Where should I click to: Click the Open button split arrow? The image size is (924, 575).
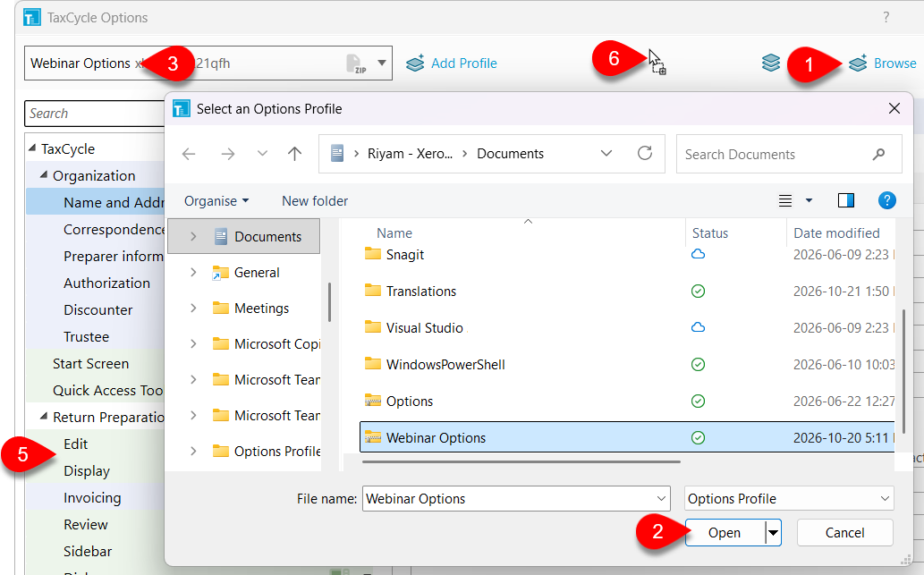pyautogui.click(x=773, y=533)
